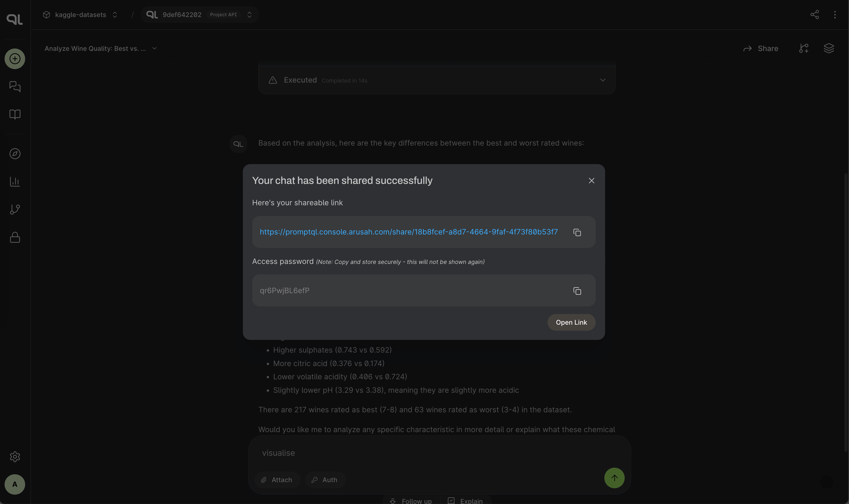Screen dimensions: 849x504
Task: Open the promptql shareable URL
Action: click(408, 232)
